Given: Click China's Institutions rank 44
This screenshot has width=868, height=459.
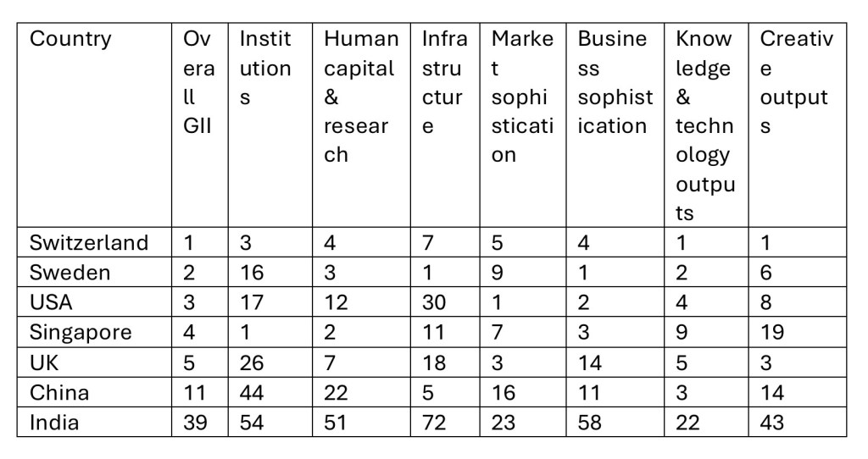Looking at the screenshot, I should click(x=253, y=393).
